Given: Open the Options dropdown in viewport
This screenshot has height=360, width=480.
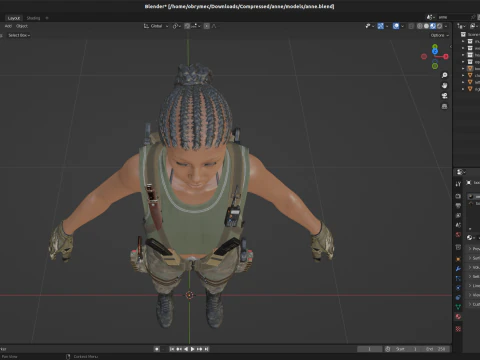Looking at the screenshot, I should tap(440, 35).
